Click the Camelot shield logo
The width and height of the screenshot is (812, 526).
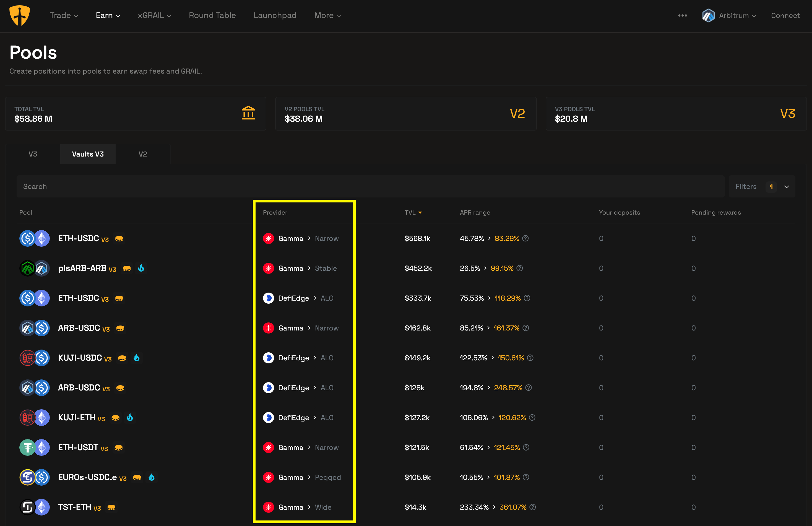[19, 16]
